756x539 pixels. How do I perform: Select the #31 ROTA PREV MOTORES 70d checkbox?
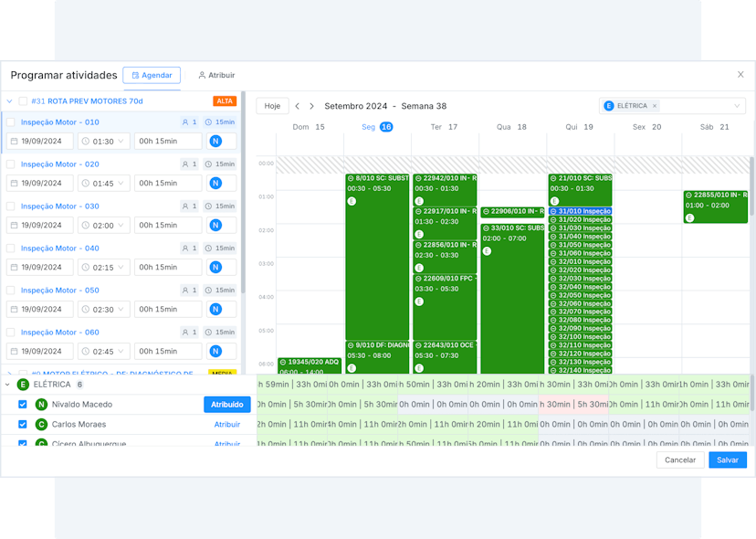[23, 101]
